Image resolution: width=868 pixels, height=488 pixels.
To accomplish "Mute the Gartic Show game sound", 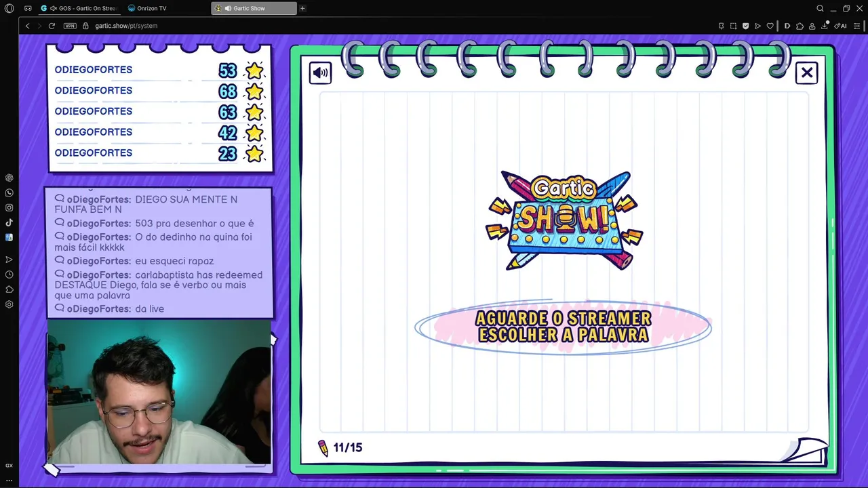I will pyautogui.click(x=321, y=73).
